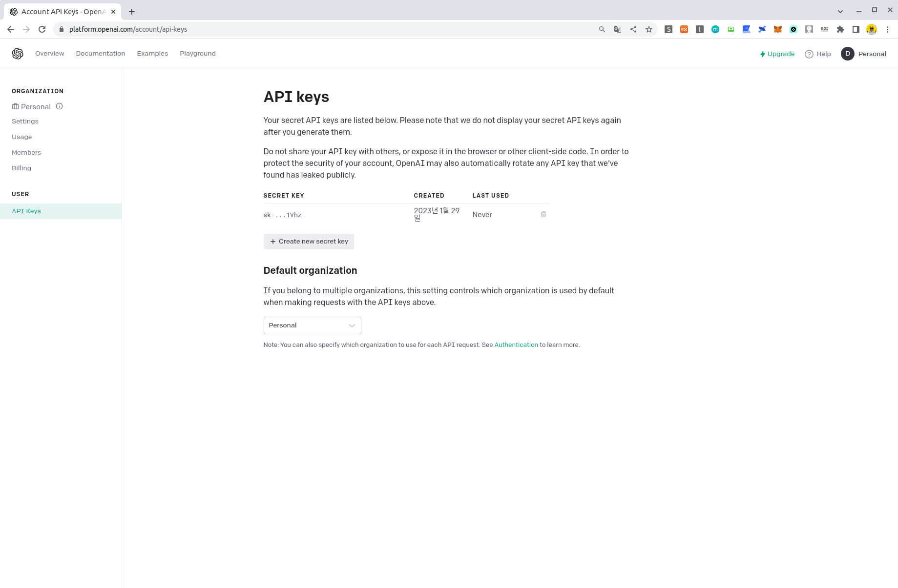Create a new secret key
The width and height of the screenshot is (898, 588).
pyautogui.click(x=309, y=241)
